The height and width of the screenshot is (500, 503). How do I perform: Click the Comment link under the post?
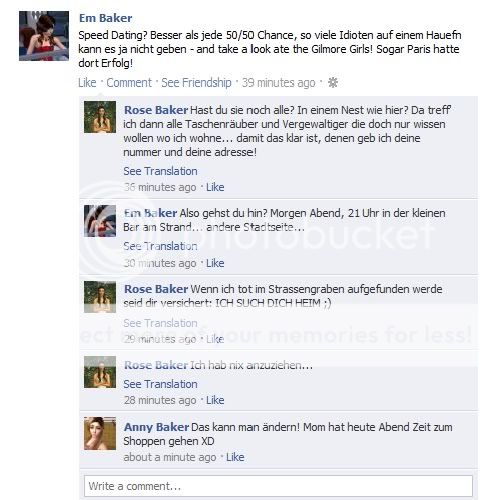pos(129,83)
